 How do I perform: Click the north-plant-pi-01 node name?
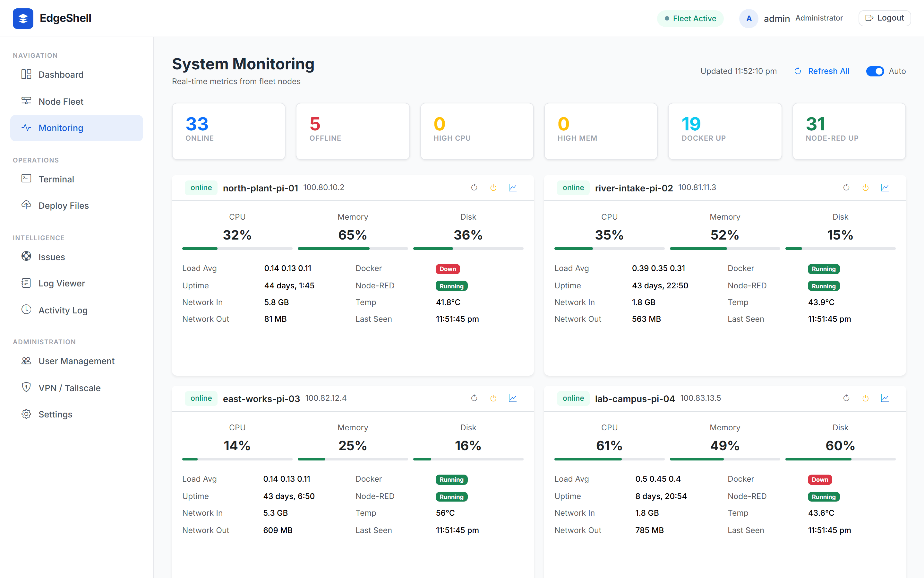[x=261, y=188]
